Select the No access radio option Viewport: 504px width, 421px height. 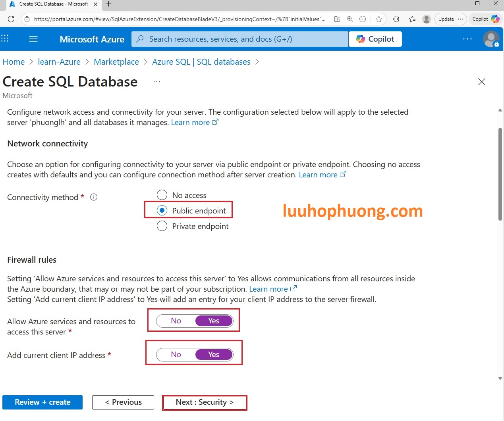162,195
